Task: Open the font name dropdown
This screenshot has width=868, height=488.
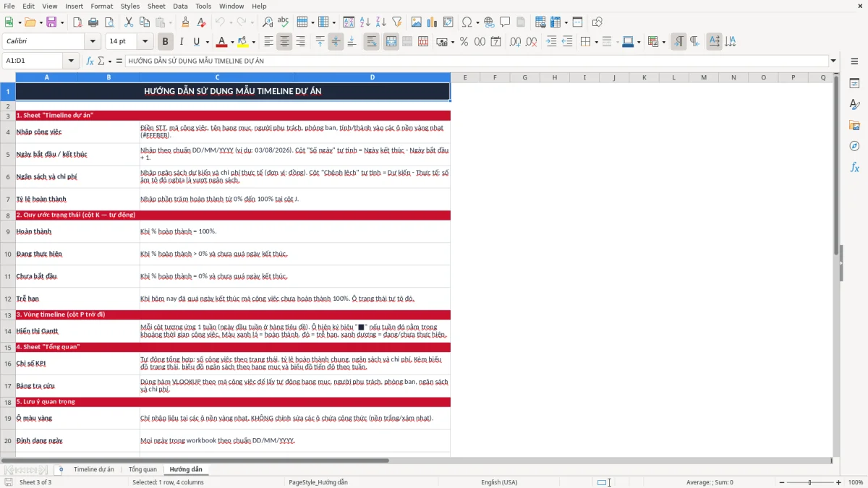Action: coord(93,42)
